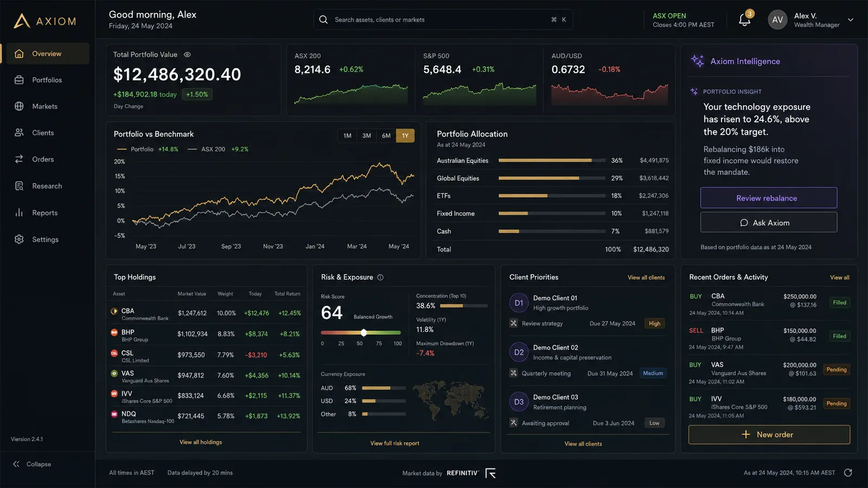This screenshot has height=488, width=868.
Task: Click the search assets input field
Action: pos(443,20)
